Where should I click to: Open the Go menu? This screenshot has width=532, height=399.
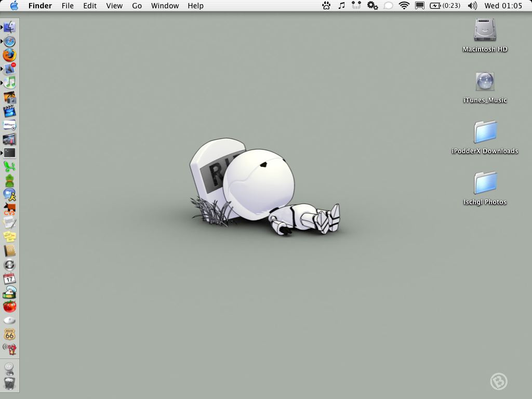point(137,6)
